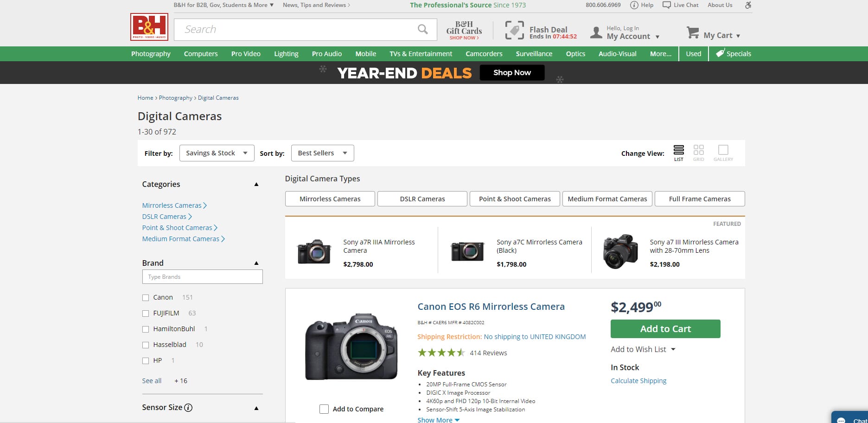Select the Medium Format Cameras button

point(607,199)
